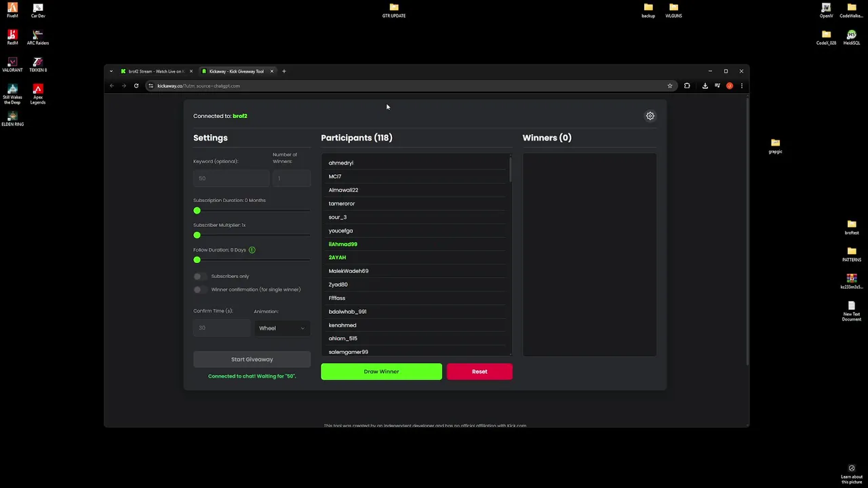Select participant MCI7
Screen dimensions: 868x488
click(x=335, y=177)
